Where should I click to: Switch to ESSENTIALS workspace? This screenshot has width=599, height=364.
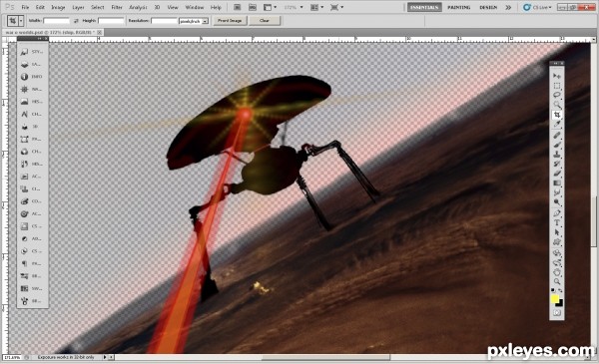(x=424, y=7)
